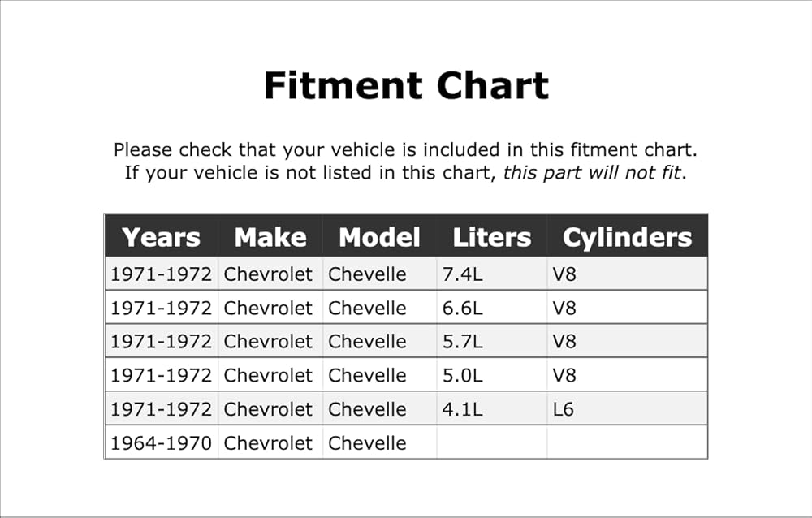The width and height of the screenshot is (812, 518).
Task: Select the Model column header
Action: (379, 237)
